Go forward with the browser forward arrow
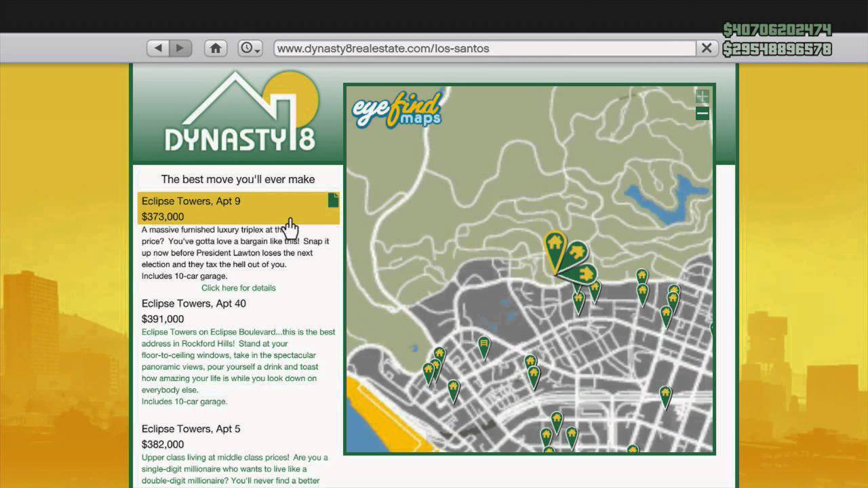The width and height of the screenshot is (868, 488). pyautogui.click(x=180, y=48)
